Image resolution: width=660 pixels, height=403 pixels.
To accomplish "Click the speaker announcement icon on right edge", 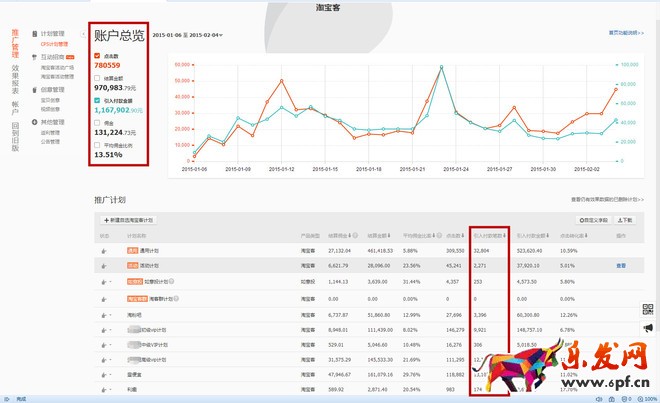I will point(648,327).
